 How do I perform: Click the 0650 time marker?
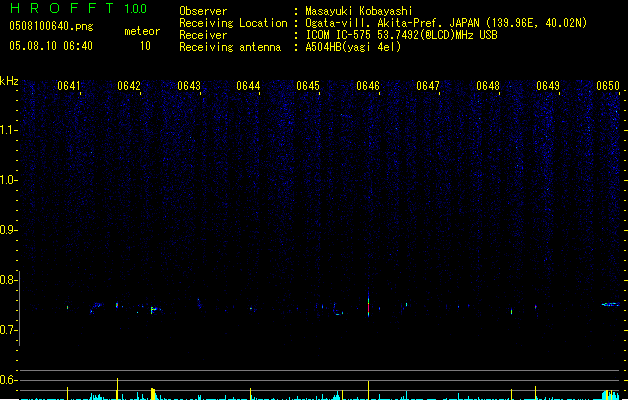click(608, 86)
